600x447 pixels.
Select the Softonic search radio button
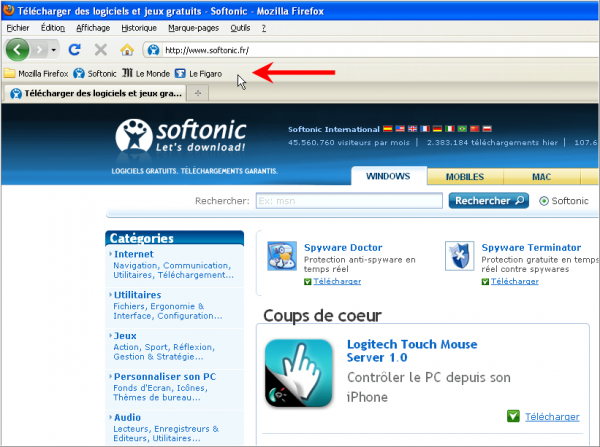[x=544, y=201]
